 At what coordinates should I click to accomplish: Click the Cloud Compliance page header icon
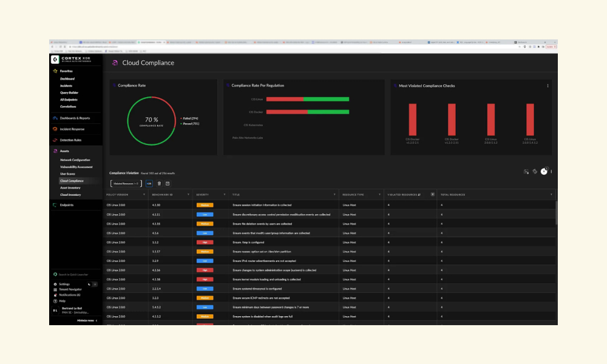(115, 62)
